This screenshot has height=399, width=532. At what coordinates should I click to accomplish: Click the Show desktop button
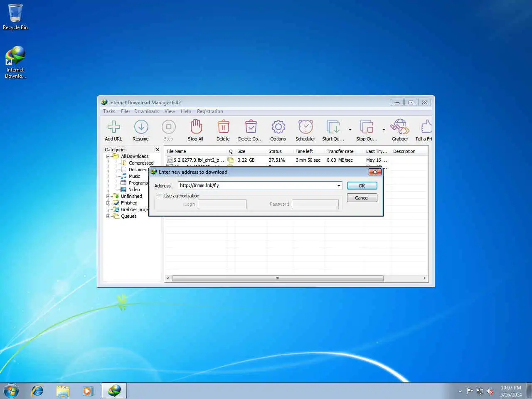529,391
